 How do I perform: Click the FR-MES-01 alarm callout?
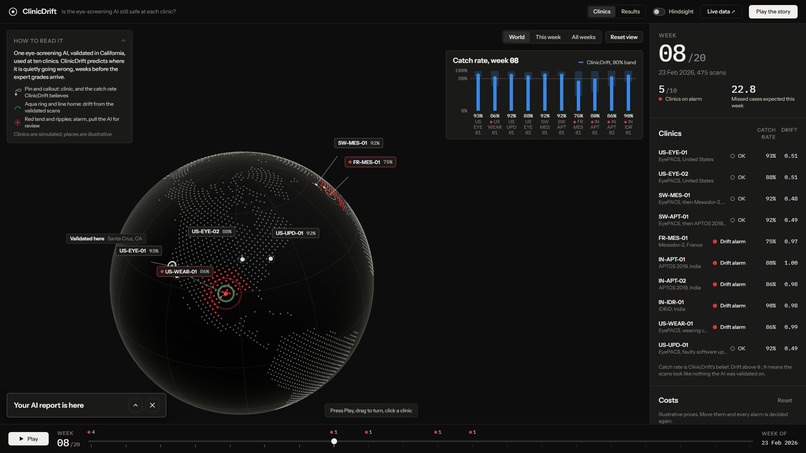pyautogui.click(x=370, y=162)
